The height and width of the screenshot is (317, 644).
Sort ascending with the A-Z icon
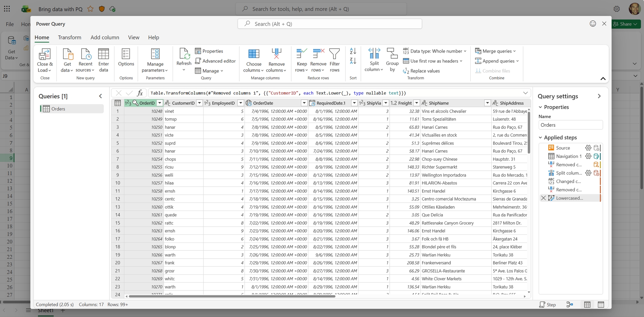coord(353,51)
